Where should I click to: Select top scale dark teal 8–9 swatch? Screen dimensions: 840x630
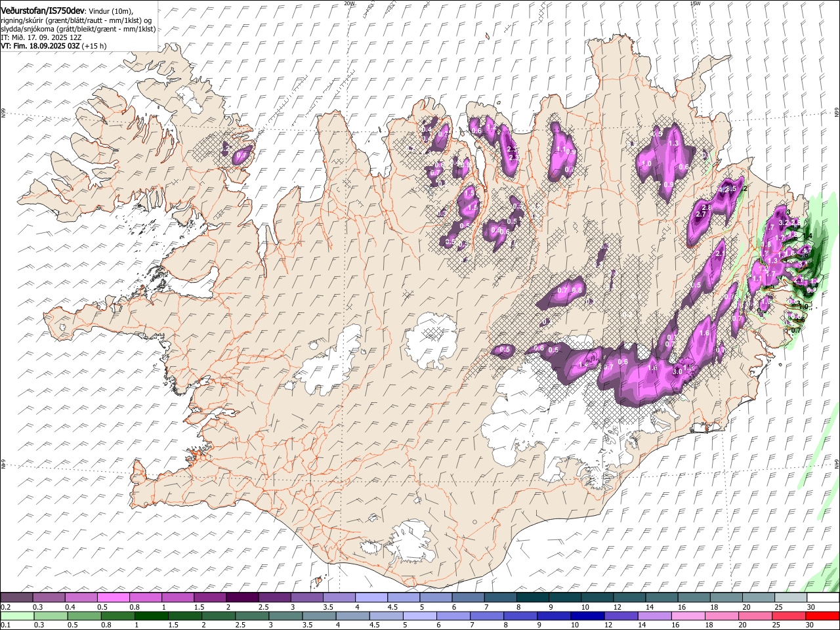coord(533,598)
